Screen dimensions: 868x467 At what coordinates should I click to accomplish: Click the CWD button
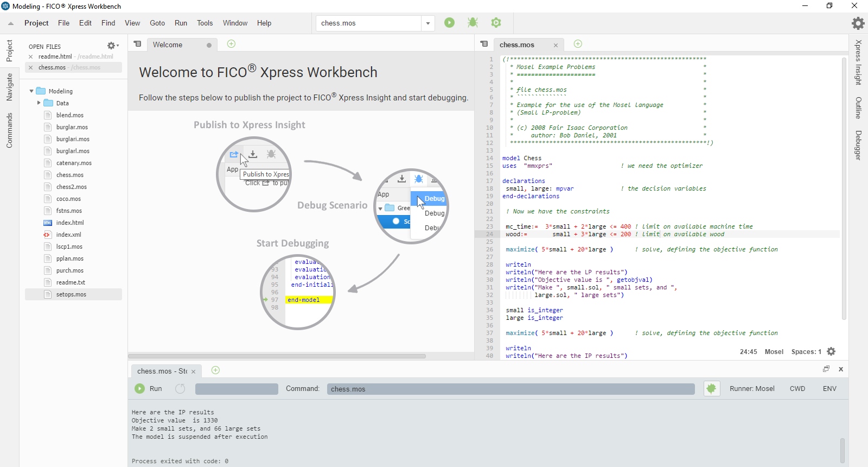797,389
